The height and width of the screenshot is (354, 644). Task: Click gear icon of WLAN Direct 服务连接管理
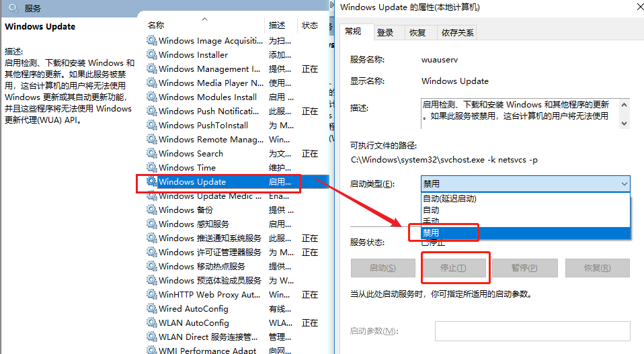pyautogui.click(x=152, y=337)
